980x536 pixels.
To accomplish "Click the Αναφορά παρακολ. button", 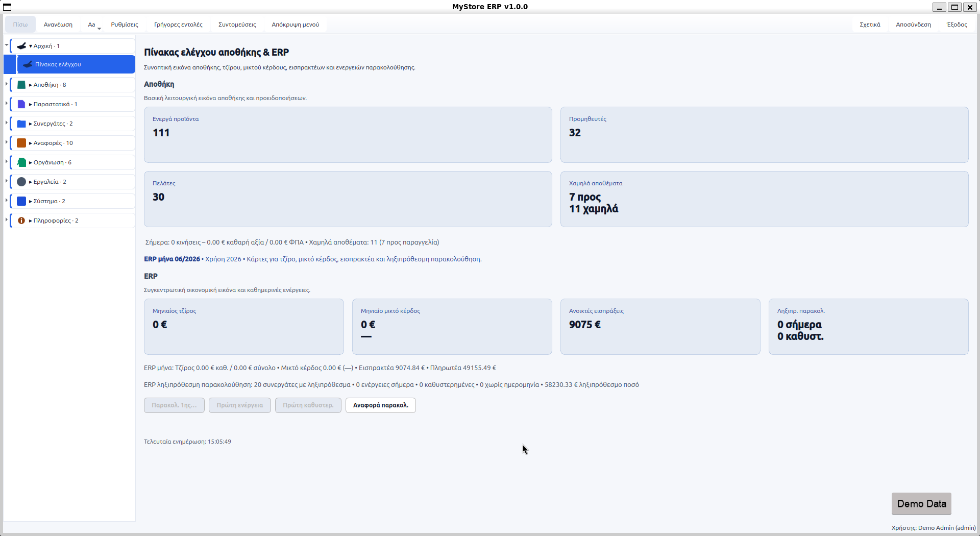I will [x=381, y=405].
